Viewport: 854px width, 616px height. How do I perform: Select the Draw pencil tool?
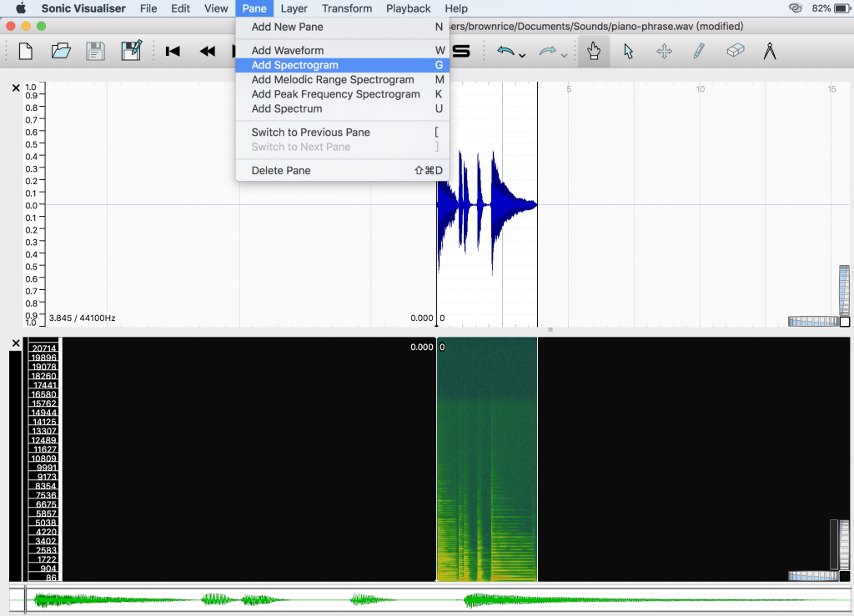coord(700,52)
